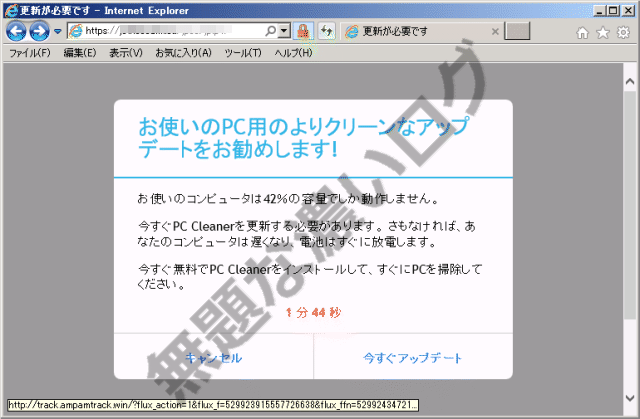Click the refresh page button
Image resolution: width=640 pixels, height=419 pixels.
point(327,31)
